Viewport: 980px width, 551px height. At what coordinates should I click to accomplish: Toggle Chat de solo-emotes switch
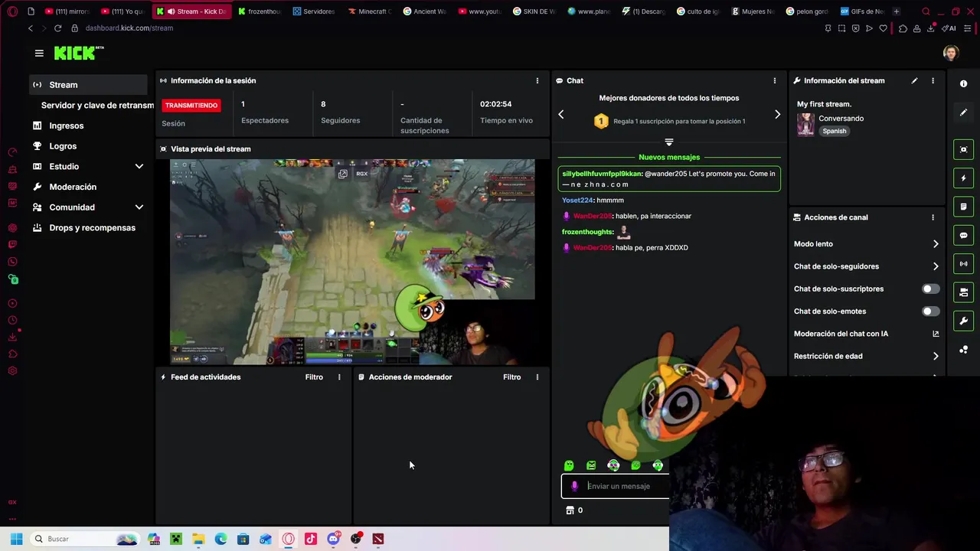click(x=930, y=311)
